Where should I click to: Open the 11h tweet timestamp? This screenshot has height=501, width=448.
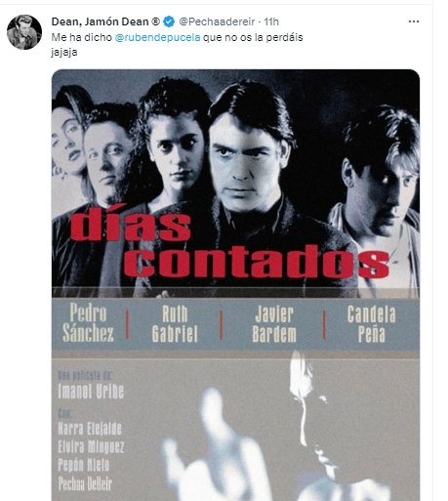[x=271, y=21]
